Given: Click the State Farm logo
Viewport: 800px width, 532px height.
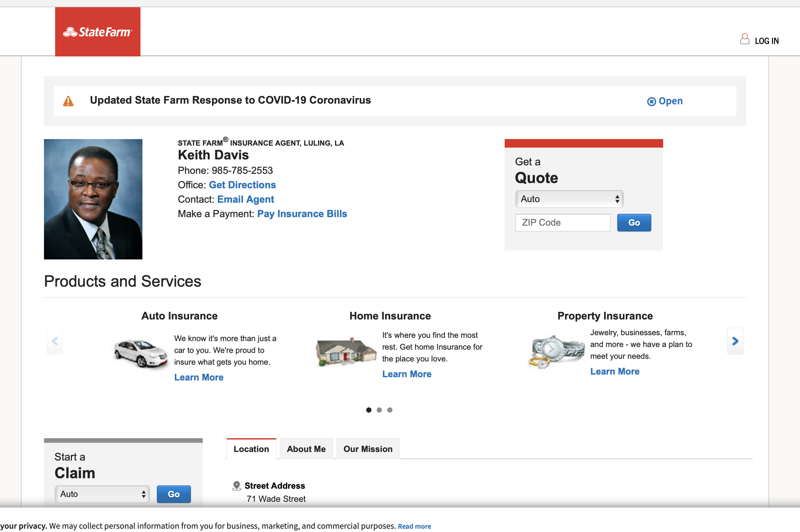Looking at the screenshot, I should point(98,32).
